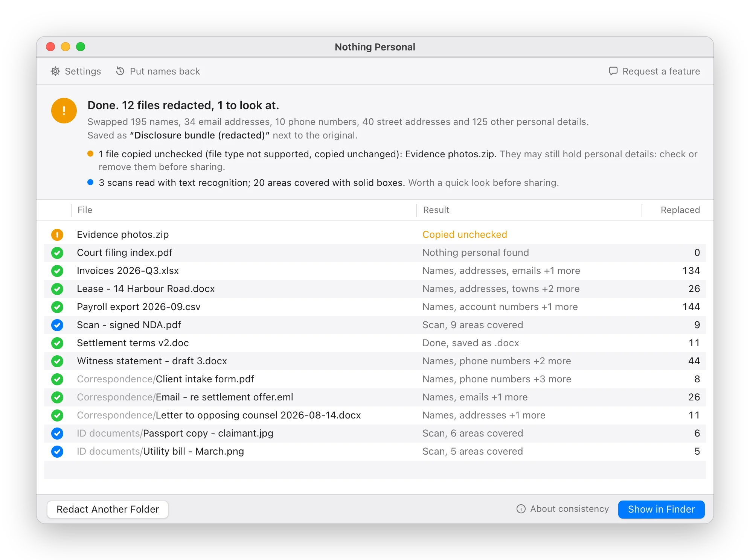
Task: Click the green check for Email - re settlement offer.eml
Action: pyautogui.click(x=57, y=397)
